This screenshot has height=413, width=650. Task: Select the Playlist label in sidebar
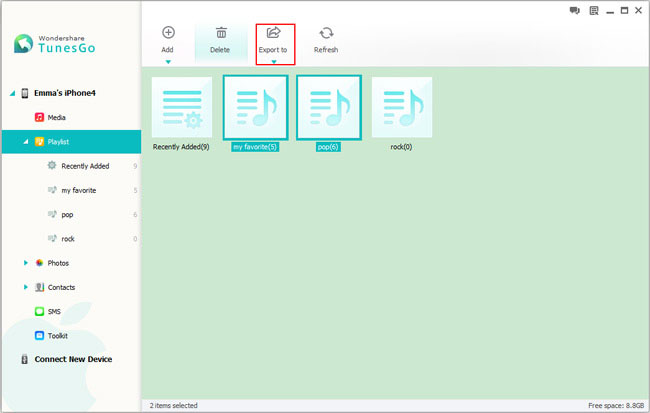58,142
